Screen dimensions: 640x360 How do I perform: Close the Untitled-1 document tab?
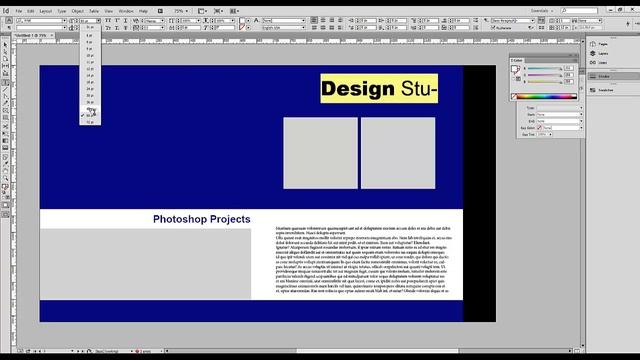[x=52, y=36]
